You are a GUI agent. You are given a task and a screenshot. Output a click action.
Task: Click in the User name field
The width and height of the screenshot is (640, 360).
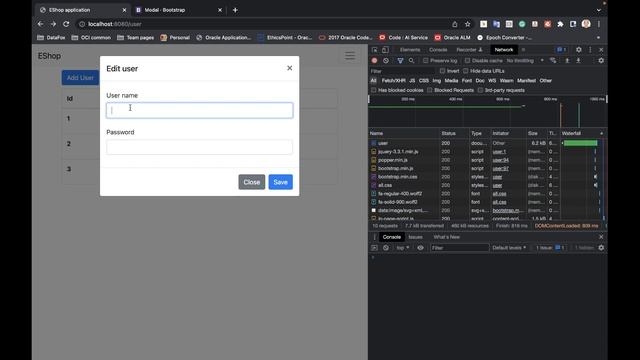click(x=200, y=110)
